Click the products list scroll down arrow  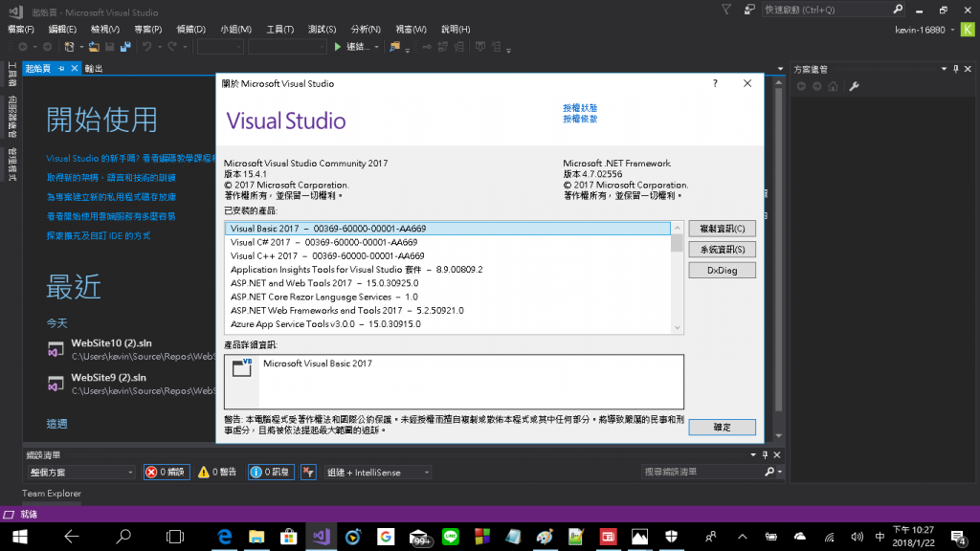tap(677, 327)
